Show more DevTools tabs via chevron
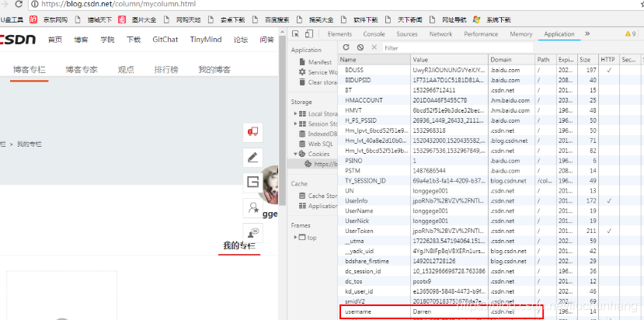This screenshot has height=320, width=644. pos(587,33)
